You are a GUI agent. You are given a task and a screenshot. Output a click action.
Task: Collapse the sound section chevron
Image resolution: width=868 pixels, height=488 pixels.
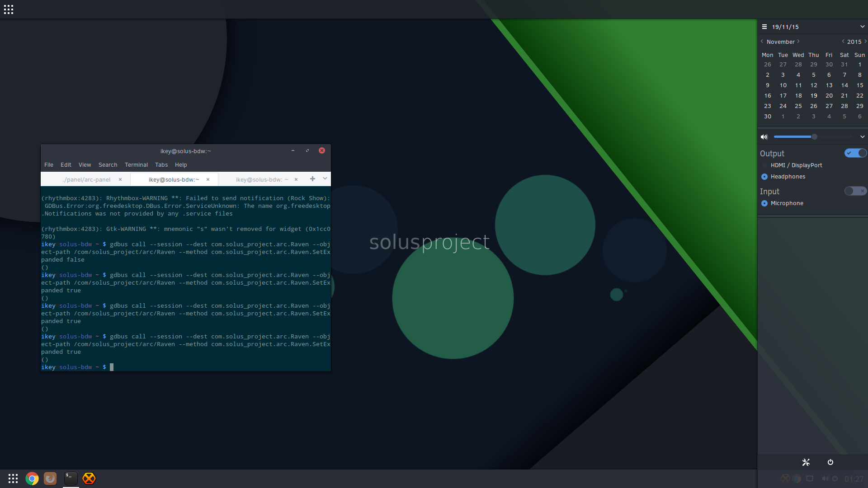(x=862, y=137)
